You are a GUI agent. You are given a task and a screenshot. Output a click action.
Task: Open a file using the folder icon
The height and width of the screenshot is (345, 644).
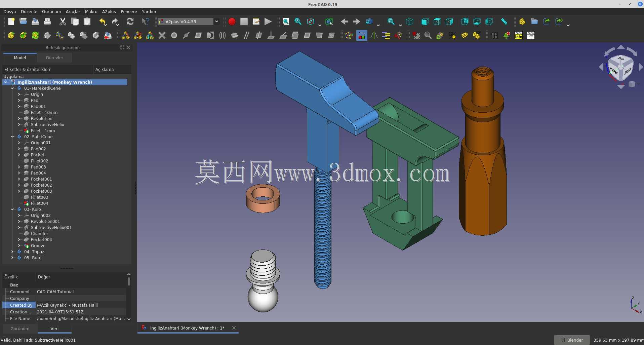[23, 22]
